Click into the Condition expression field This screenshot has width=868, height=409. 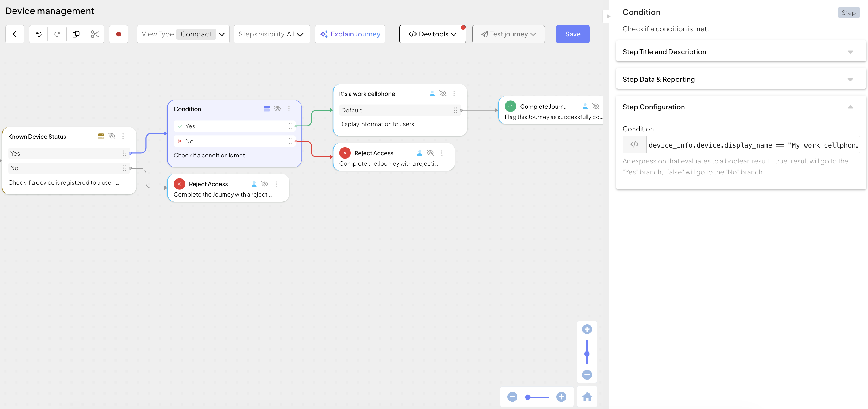[x=753, y=145]
